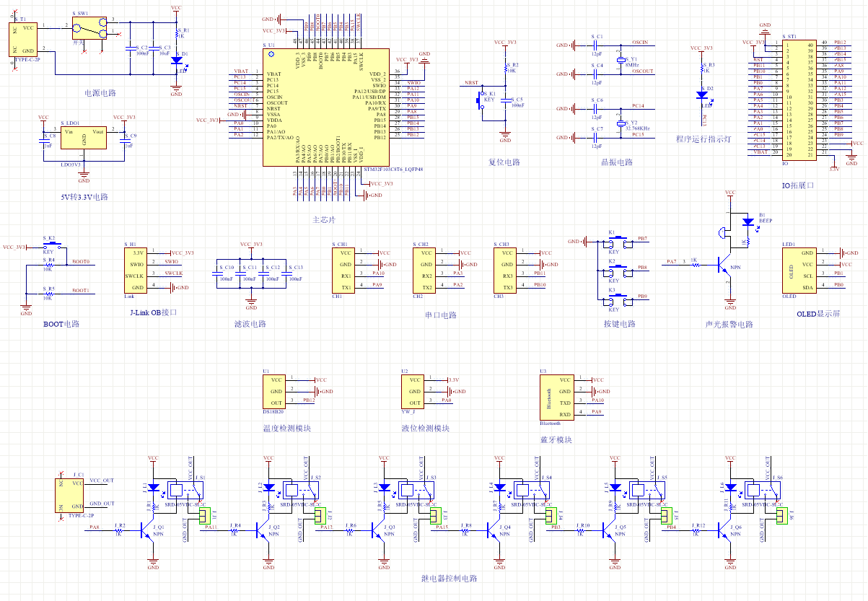Screen dimensions: 868x601
Task: Click the 复位电路 section label
Action: (504, 162)
